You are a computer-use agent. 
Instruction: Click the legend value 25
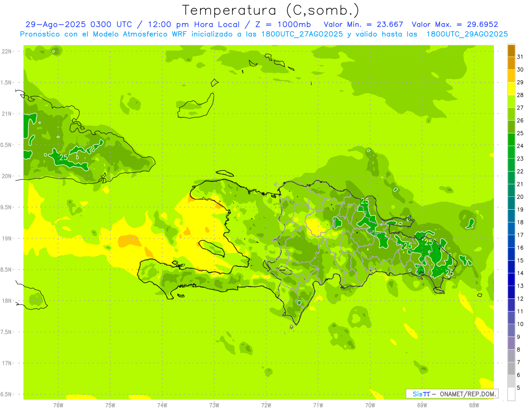(520, 133)
